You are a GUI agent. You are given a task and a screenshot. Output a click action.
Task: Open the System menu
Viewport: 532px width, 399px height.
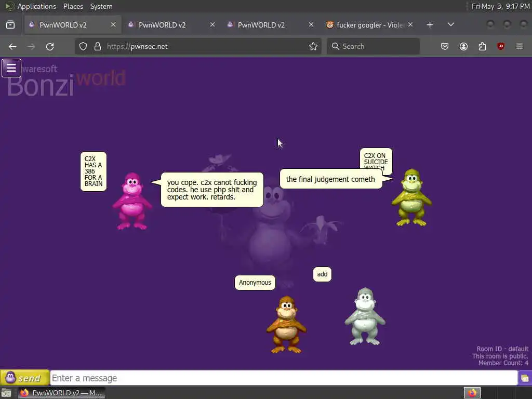tap(101, 6)
